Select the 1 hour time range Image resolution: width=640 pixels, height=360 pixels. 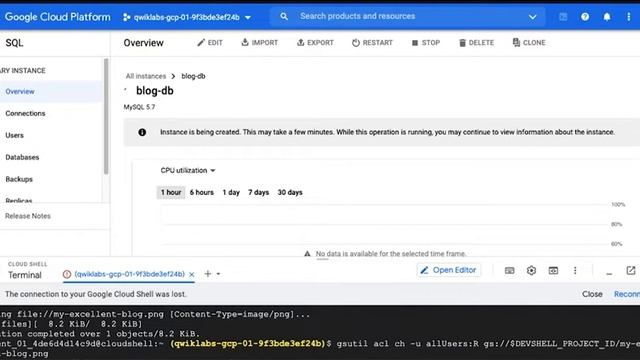pyautogui.click(x=171, y=192)
